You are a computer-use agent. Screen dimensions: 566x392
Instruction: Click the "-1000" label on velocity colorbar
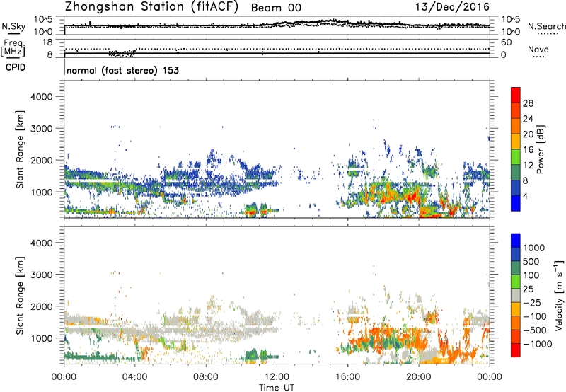click(x=538, y=344)
